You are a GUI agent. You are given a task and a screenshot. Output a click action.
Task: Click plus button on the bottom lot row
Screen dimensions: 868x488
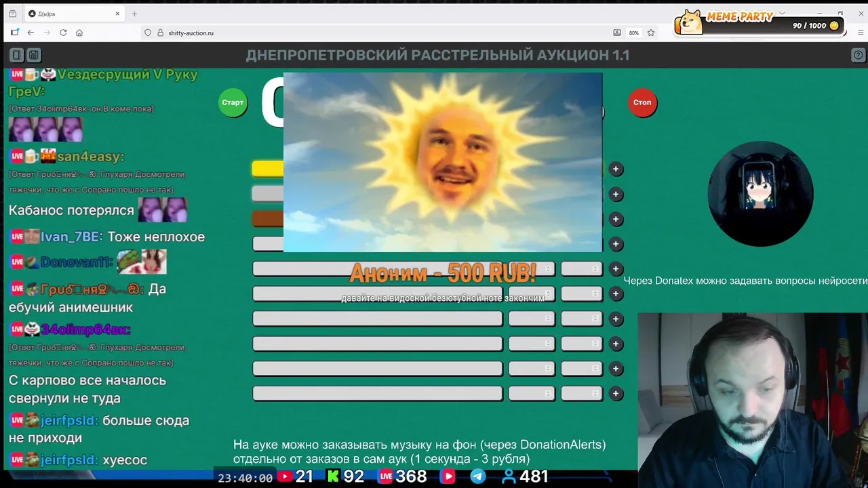[x=616, y=393]
